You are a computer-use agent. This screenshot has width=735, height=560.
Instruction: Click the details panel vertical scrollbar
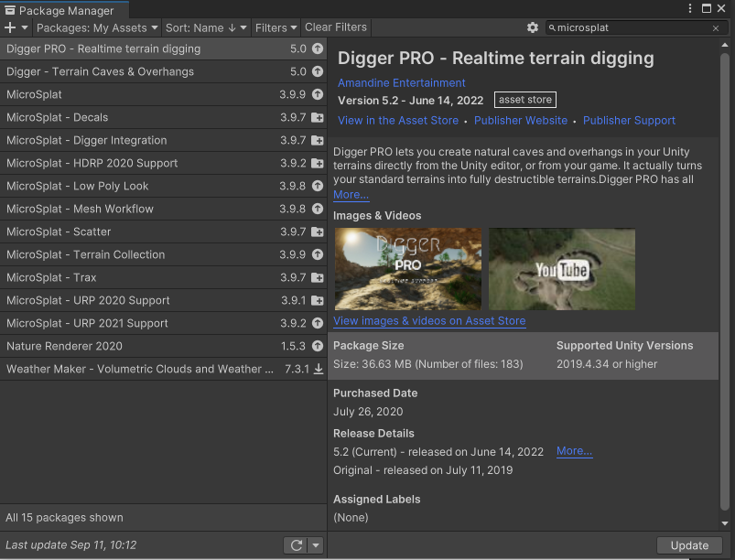click(725, 281)
